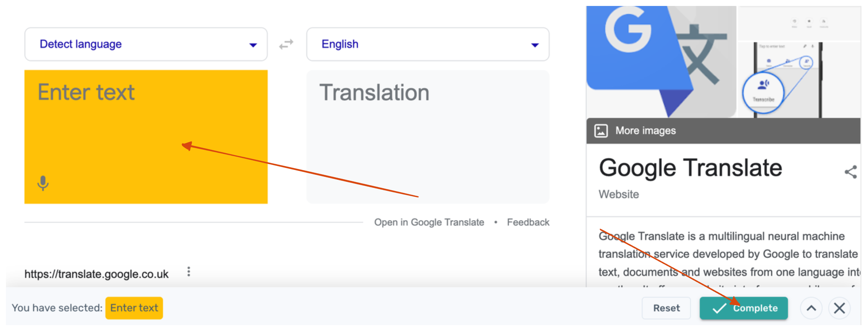Open the English target language dropdown

(427, 44)
